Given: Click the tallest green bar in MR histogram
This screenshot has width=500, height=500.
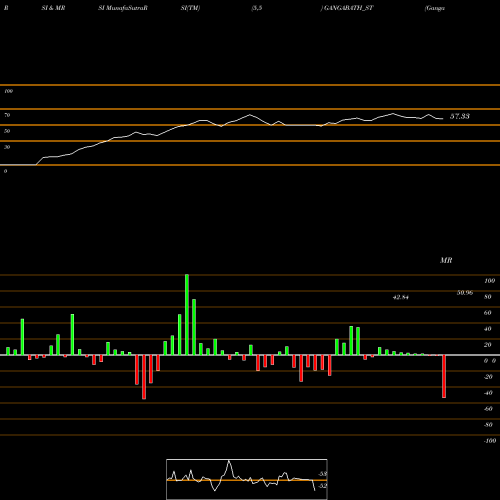Looking at the screenshot, I should tap(187, 315).
